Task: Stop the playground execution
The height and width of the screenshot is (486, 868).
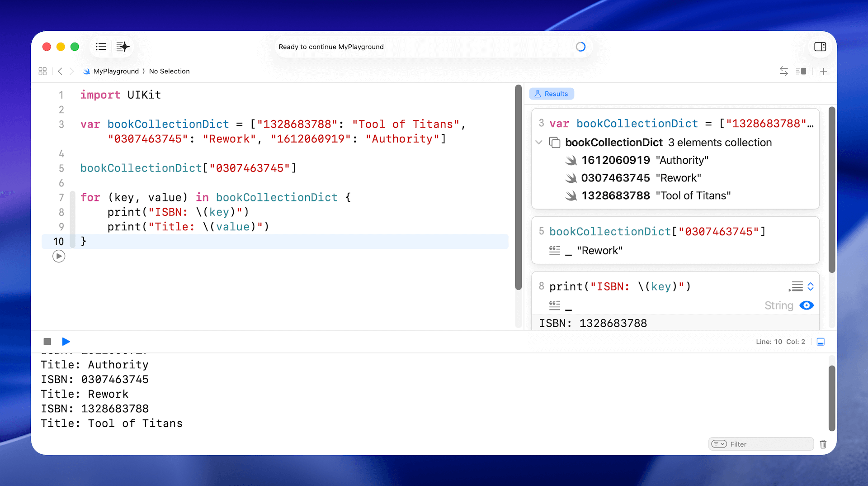Action: pyautogui.click(x=47, y=342)
